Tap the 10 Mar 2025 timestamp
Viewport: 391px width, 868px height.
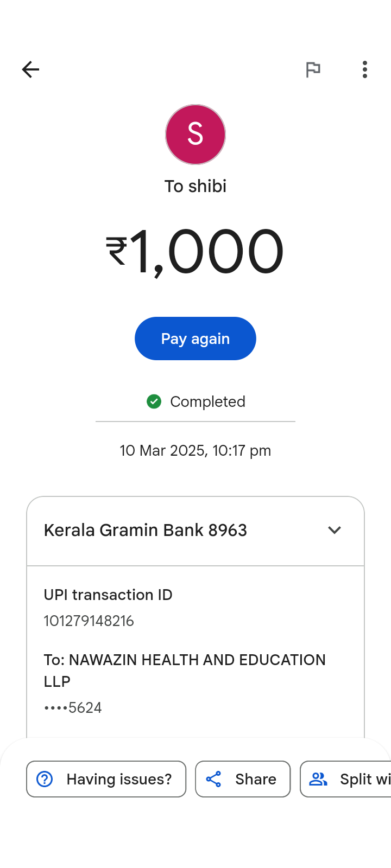click(195, 450)
